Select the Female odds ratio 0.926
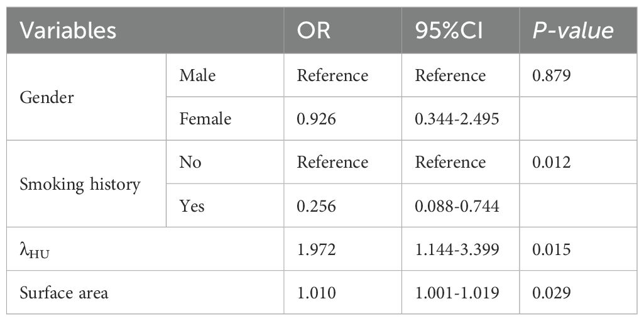This screenshot has width=644, height=321. click(317, 119)
